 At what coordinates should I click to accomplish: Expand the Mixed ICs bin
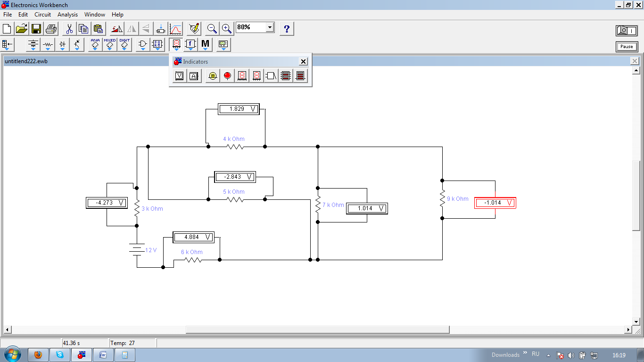click(x=110, y=45)
